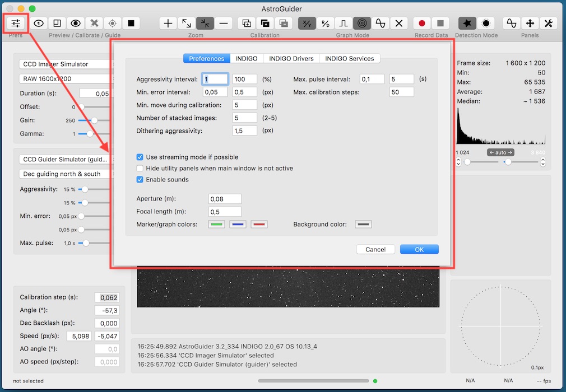
Task: Open the CCD Imager Simulator dropdown
Action: (67, 64)
